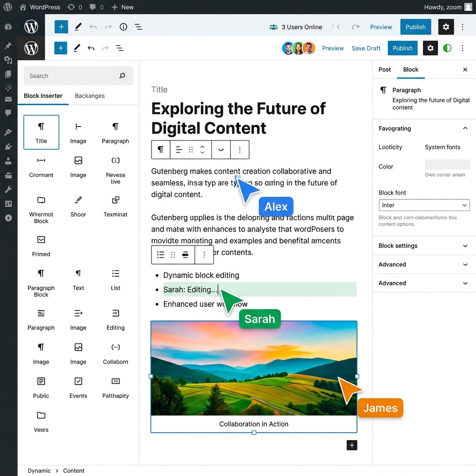The width and height of the screenshot is (476, 476).
Task: Click the Dynamic block editing list item
Action: (201, 275)
